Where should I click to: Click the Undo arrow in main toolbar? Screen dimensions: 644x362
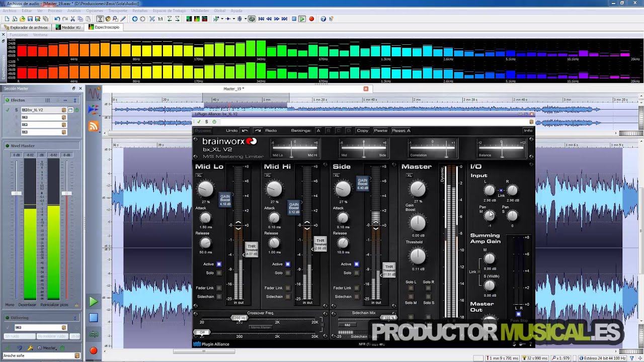57,19
